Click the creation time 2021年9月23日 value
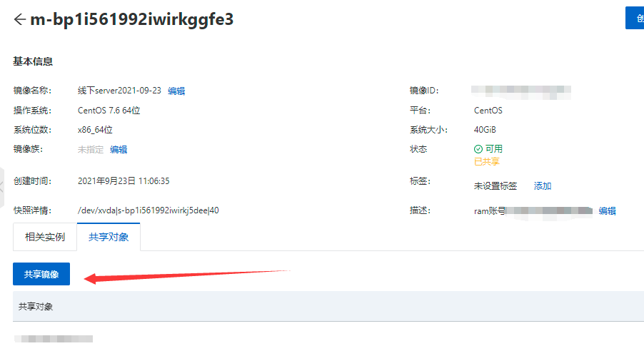Image resolution: width=644 pixels, height=351 pixels. coord(124,180)
